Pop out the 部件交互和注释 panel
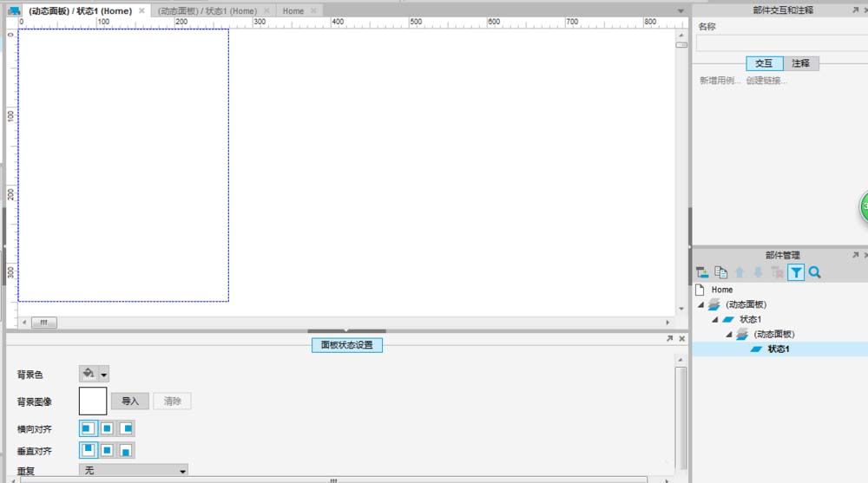Image resolution: width=868 pixels, height=483 pixels. (855, 10)
